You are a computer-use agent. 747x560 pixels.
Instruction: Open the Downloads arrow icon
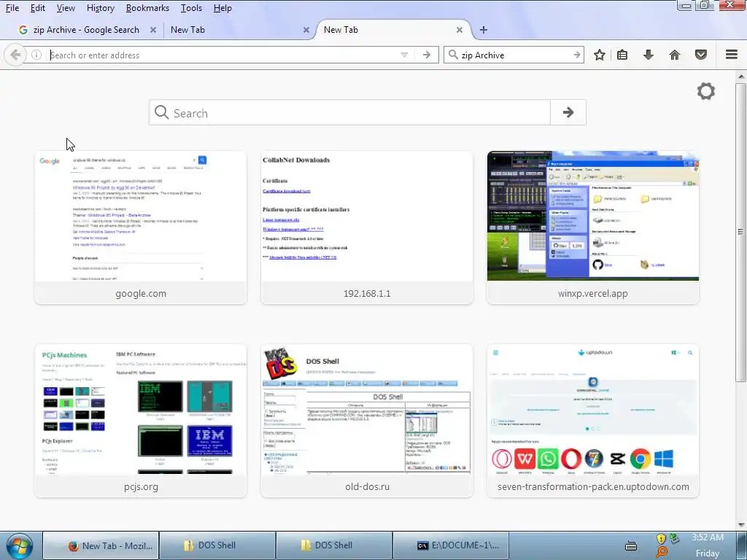coord(649,55)
